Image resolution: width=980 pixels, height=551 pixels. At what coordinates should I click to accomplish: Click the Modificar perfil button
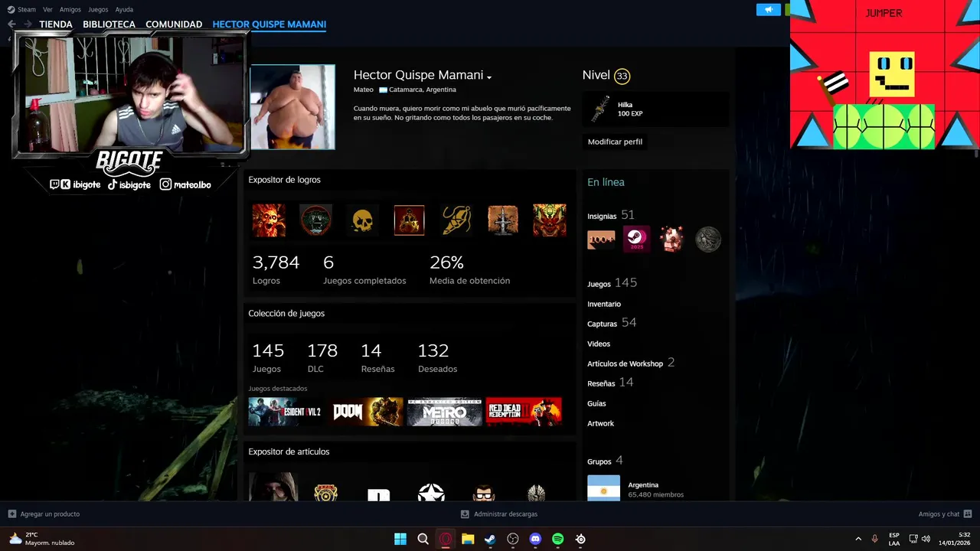click(615, 142)
